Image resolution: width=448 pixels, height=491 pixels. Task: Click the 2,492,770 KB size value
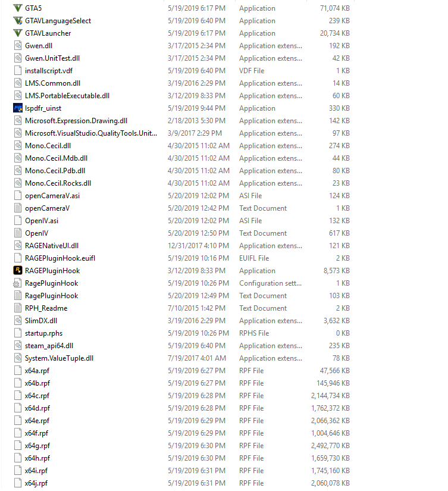pos(330,446)
